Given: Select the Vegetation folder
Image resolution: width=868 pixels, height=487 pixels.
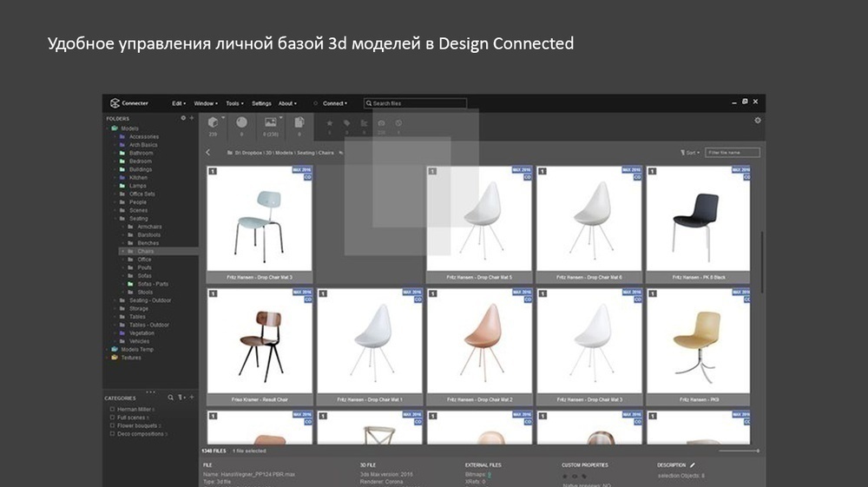Looking at the screenshot, I should (141, 333).
